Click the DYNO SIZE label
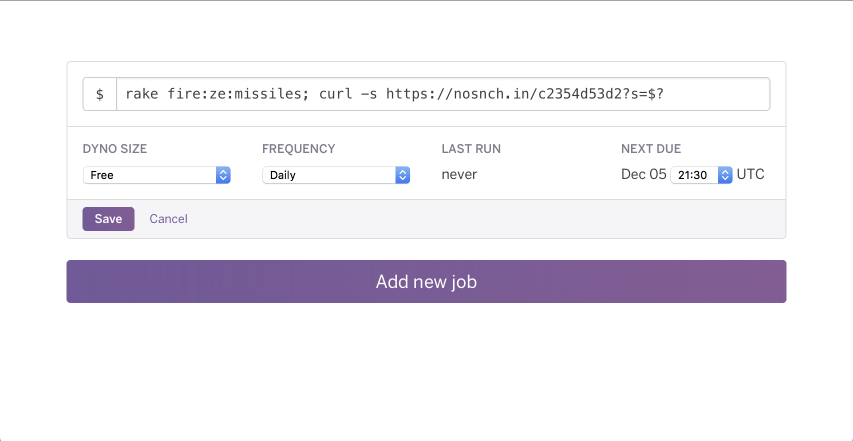This screenshot has height=441, width=853. click(x=115, y=149)
